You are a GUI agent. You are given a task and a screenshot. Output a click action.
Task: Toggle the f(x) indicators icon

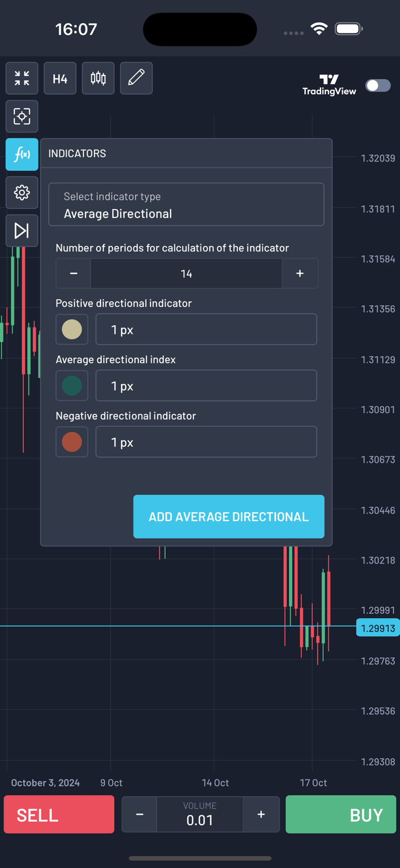22,154
